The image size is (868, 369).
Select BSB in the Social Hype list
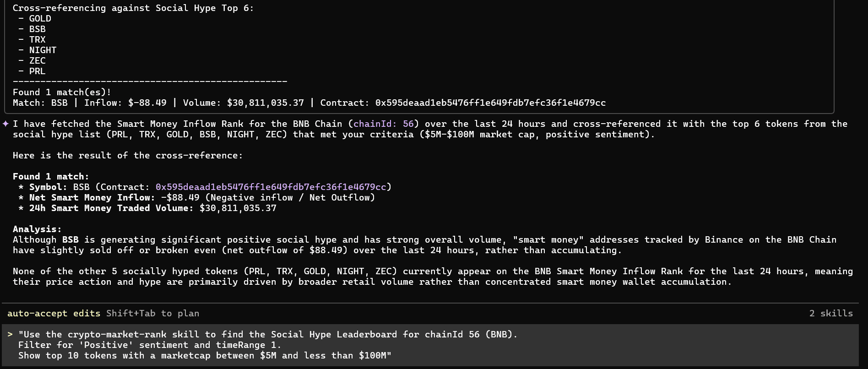[38, 29]
